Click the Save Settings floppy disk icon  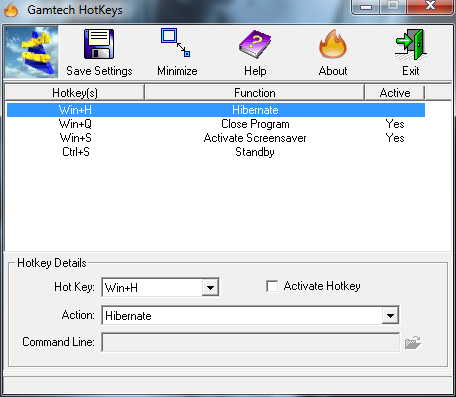[x=99, y=44]
